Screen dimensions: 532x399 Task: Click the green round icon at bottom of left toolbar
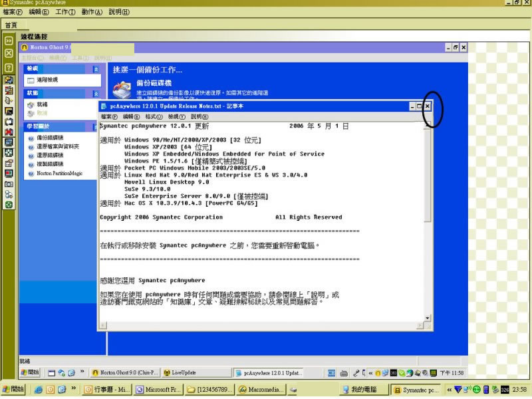click(9, 205)
